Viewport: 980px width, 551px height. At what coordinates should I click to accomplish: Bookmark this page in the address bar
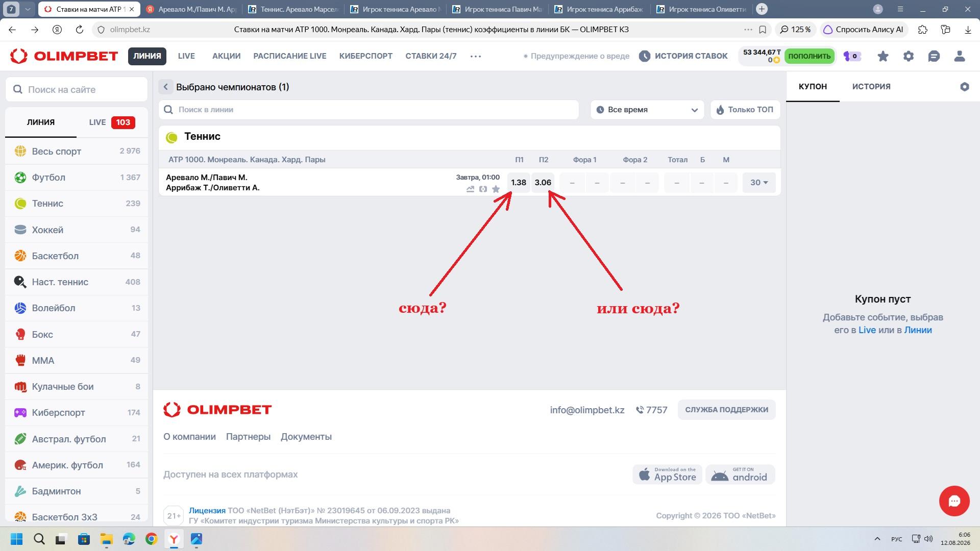(763, 30)
